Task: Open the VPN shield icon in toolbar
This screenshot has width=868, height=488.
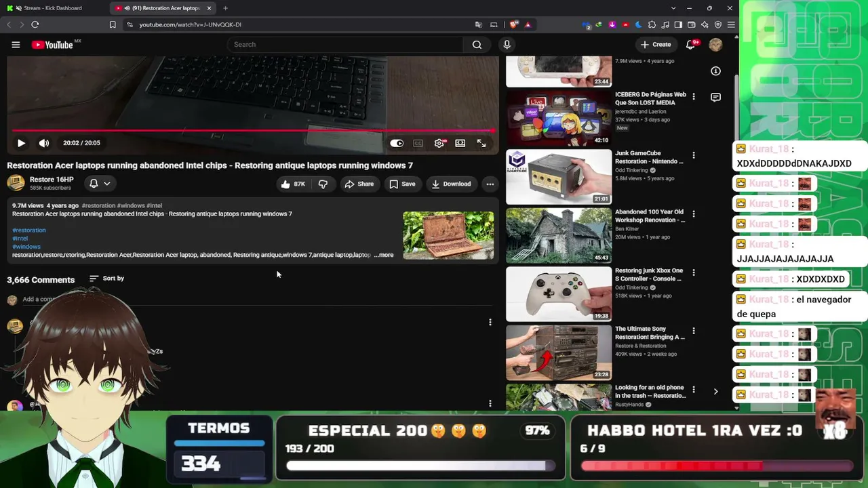Action: (718, 24)
